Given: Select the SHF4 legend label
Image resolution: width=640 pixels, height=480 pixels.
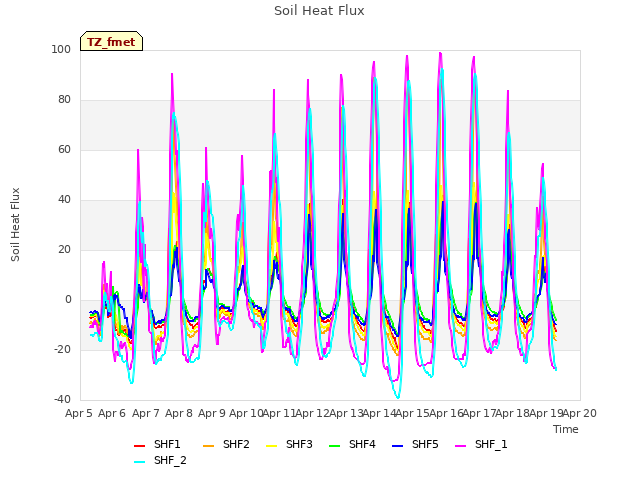Looking at the screenshot, I should click(362, 444).
